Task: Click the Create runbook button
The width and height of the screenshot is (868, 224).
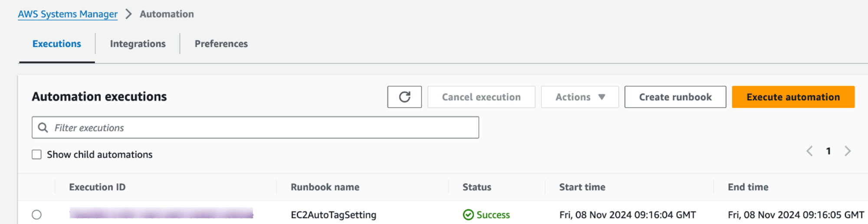Action: [675, 97]
